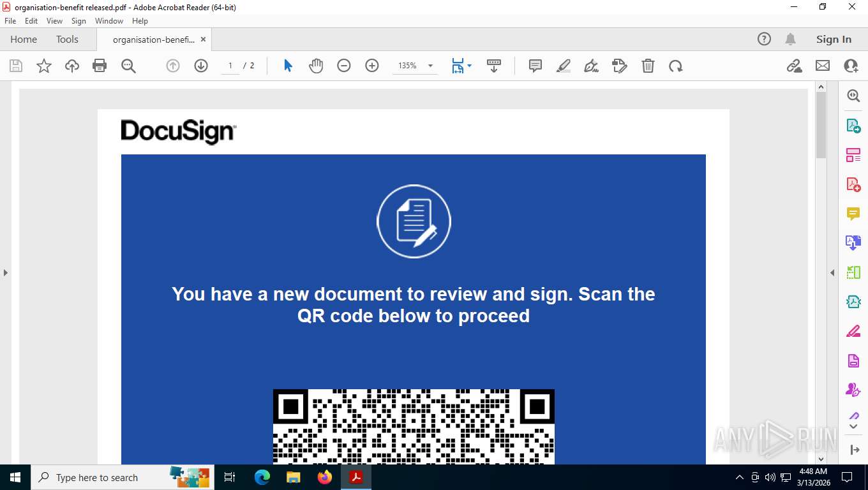Show more tools chevron in right pane
Viewport: 868px width, 490px height.
tap(853, 426)
